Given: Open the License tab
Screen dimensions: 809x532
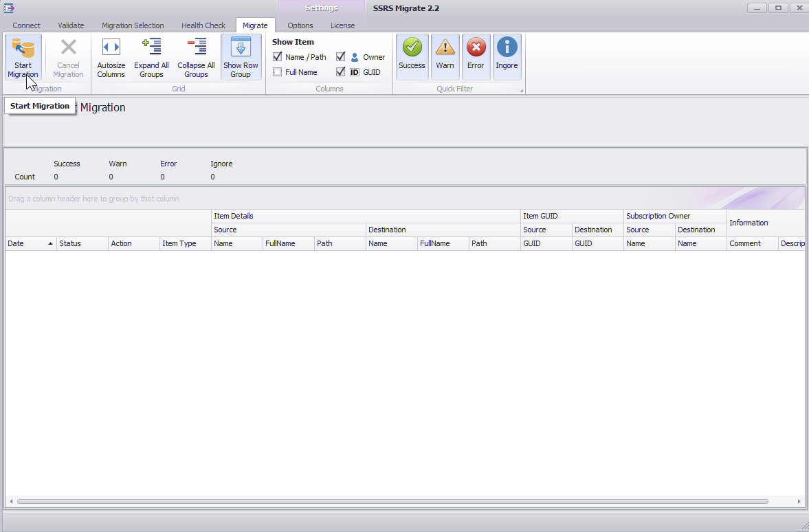Looking at the screenshot, I should [x=342, y=25].
